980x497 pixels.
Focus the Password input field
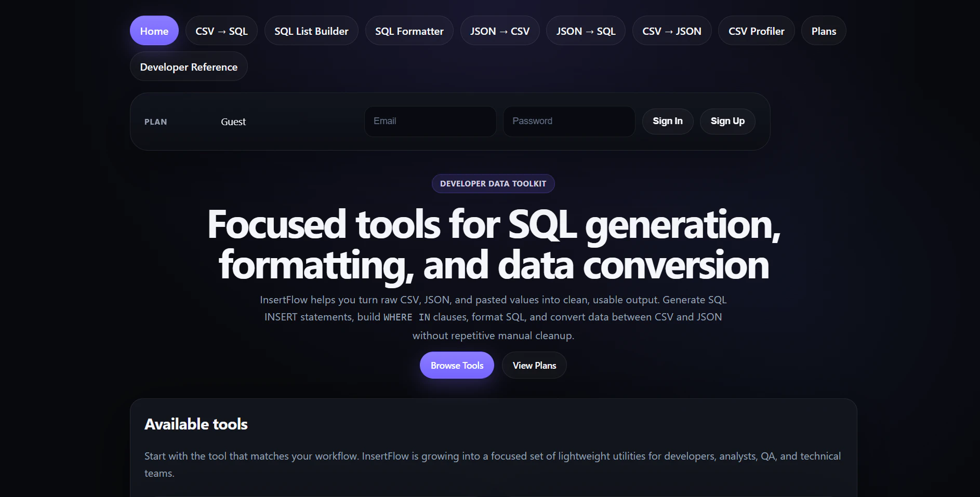coord(569,122)
